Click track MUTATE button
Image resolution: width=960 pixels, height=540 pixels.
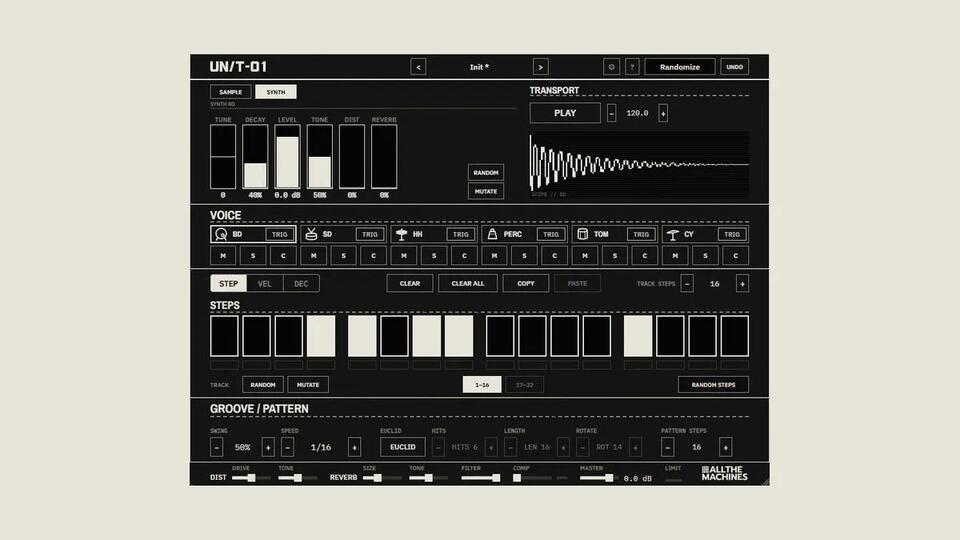click(308, 384)
